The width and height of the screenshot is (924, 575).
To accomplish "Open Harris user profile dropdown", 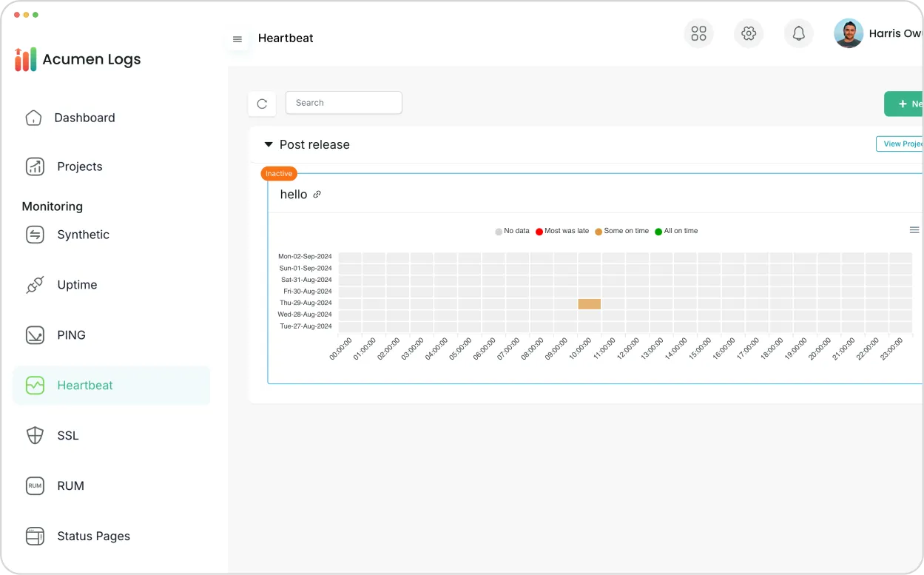I will click(x=879, y=33).
